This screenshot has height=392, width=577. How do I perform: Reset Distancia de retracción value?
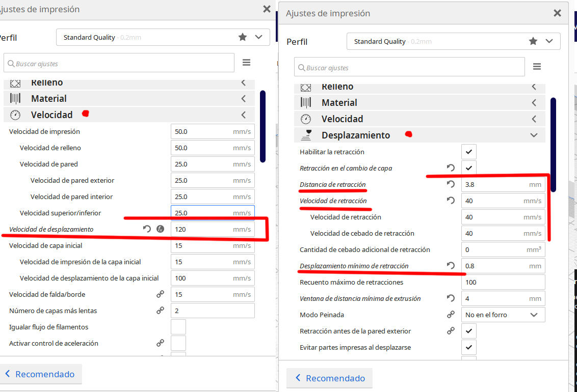pyautogui.click(x=451, y=184)
